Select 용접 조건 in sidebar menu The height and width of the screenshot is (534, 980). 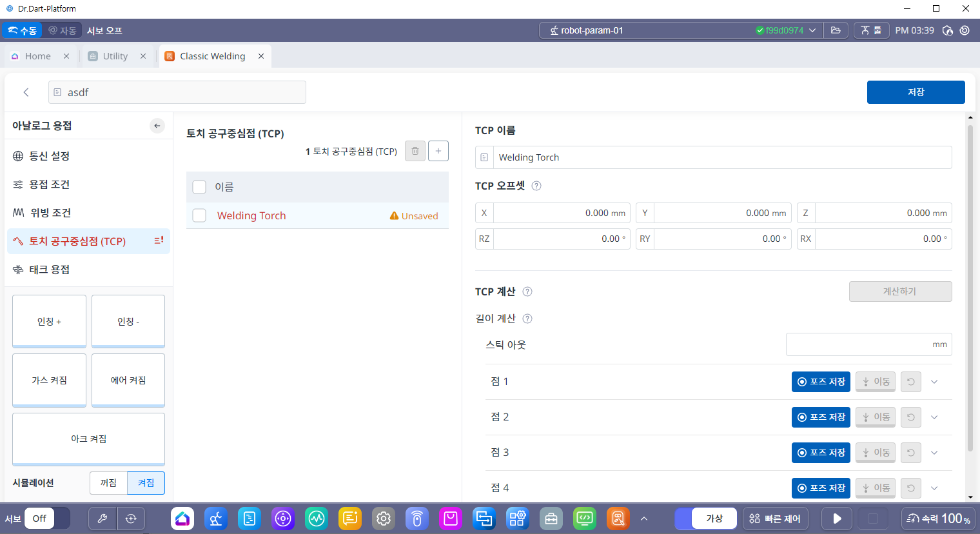click(49, 184)
